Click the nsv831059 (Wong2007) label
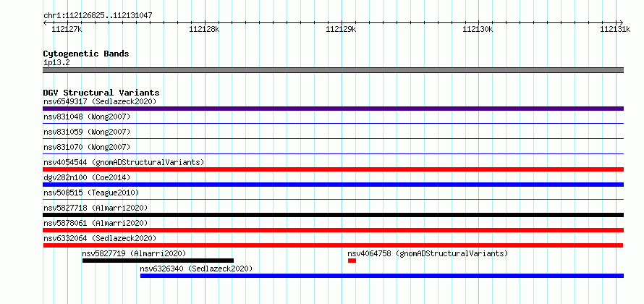This screenshot has height=304, width=644. (87, 132)
